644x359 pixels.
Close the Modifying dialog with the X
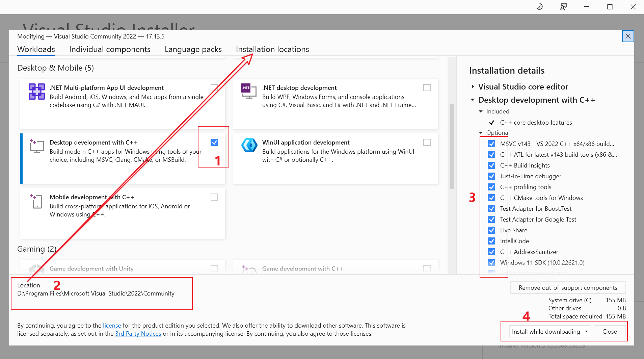[x=628, y=36]
